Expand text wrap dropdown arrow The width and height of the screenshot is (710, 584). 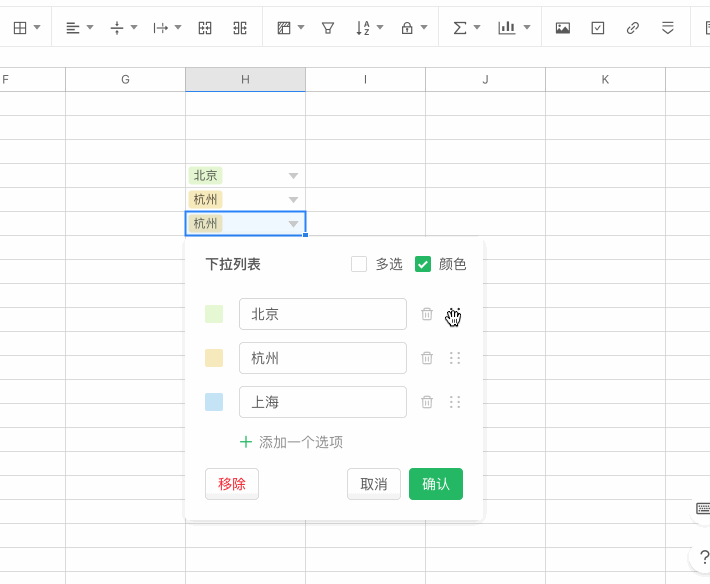178,27
